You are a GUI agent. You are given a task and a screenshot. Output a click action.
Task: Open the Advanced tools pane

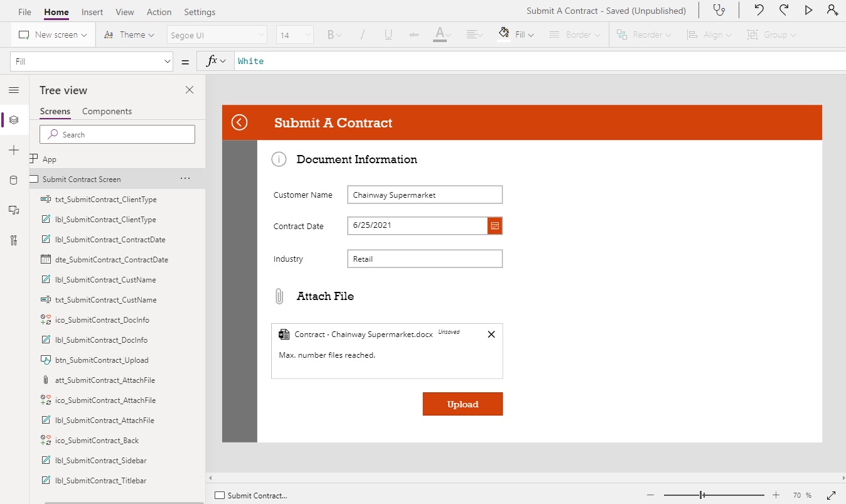pyautogui.click(x=14, y=240)
